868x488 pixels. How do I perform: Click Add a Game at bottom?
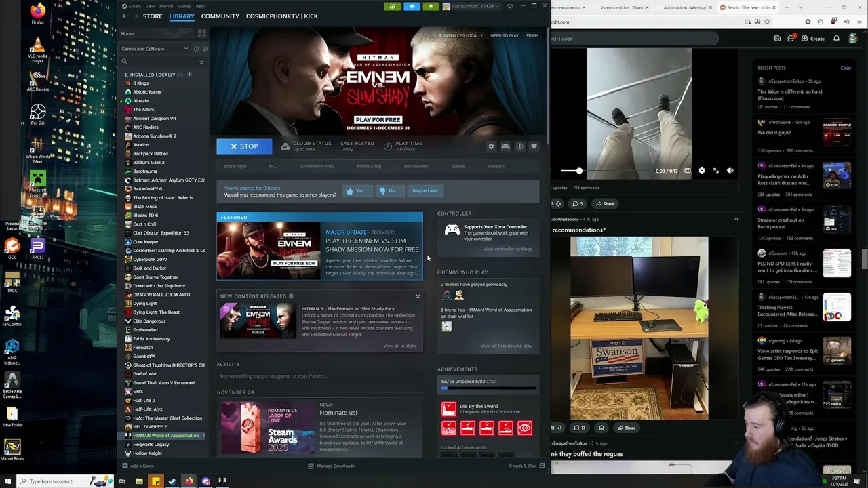(x=138, y=466)
